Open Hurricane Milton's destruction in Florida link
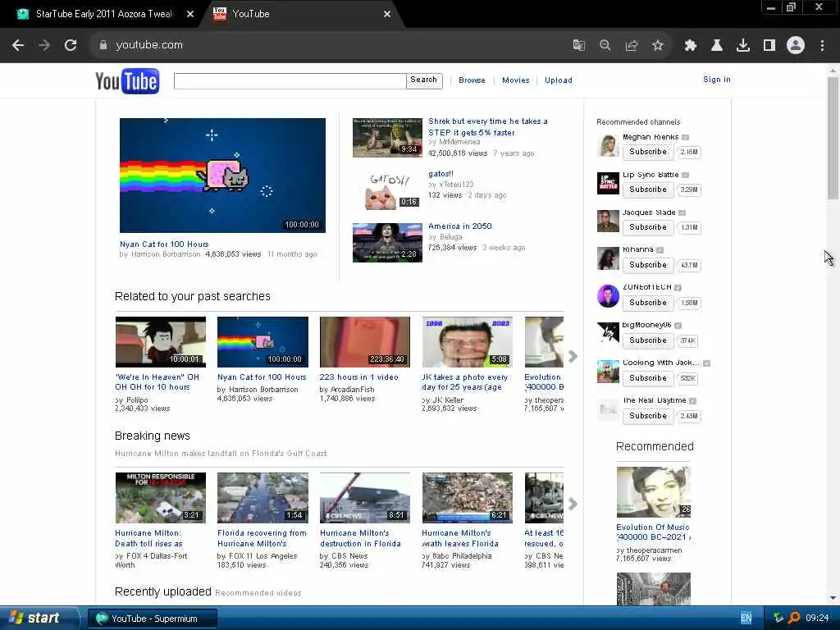 coord(360,538)
